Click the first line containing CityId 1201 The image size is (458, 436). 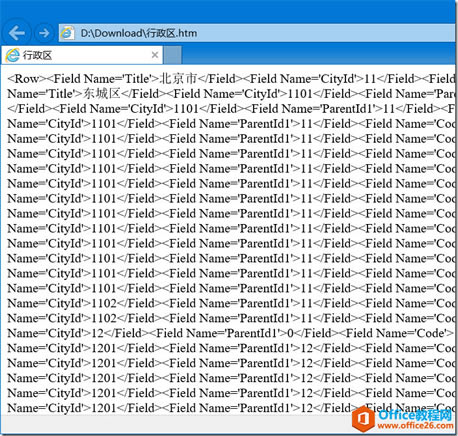[231, 348]
